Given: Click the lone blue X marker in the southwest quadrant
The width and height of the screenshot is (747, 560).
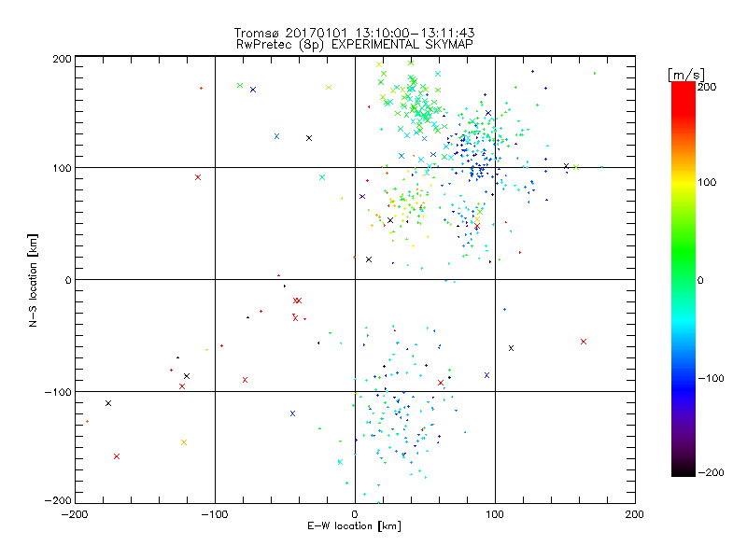Looking at the screenshot, I should pyautogui.click(x=292, y=413).
